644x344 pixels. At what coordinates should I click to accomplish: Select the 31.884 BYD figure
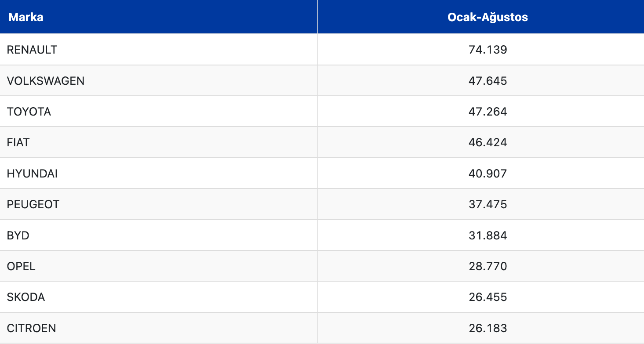488,235
